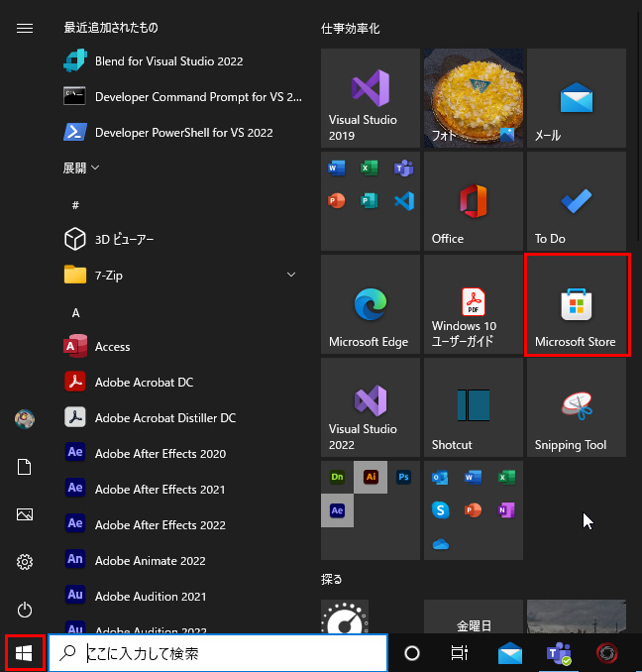Open the Pictures folder shortcut

25,514
